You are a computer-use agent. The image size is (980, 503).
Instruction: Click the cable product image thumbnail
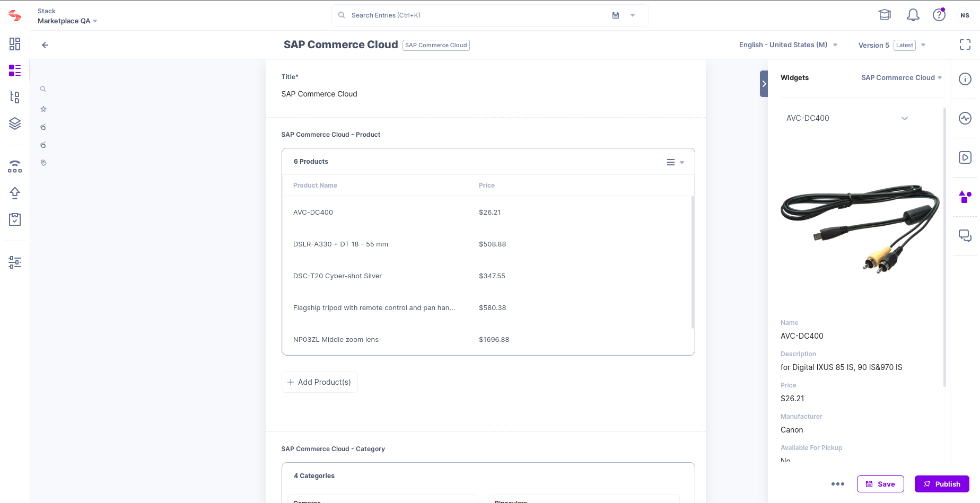859,228
